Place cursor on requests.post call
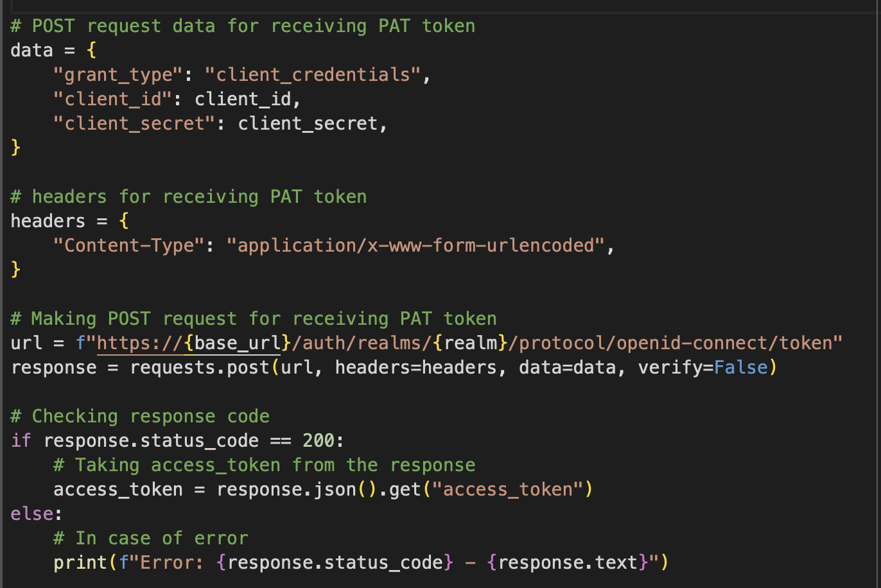881x588 pixels. 200,368
